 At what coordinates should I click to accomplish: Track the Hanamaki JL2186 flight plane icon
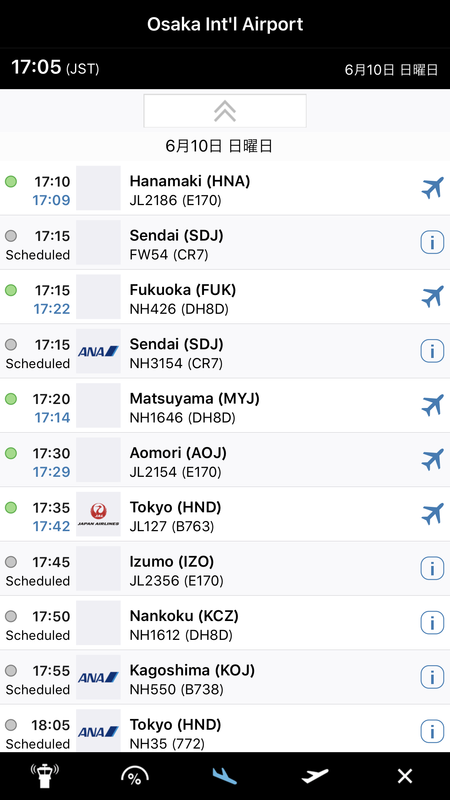point(432,188)
